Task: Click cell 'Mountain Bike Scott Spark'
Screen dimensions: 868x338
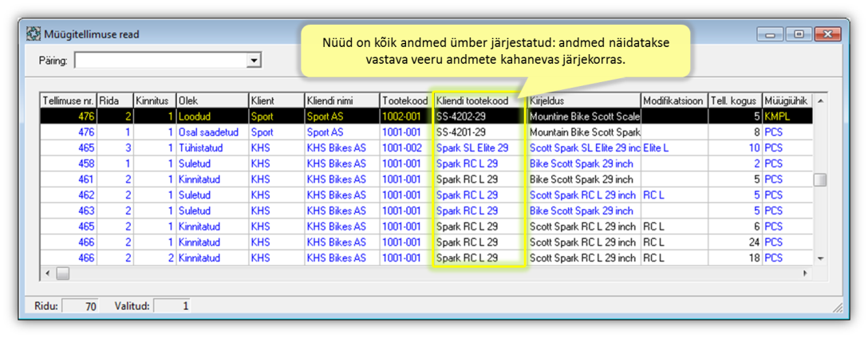Action: point(583,132)
